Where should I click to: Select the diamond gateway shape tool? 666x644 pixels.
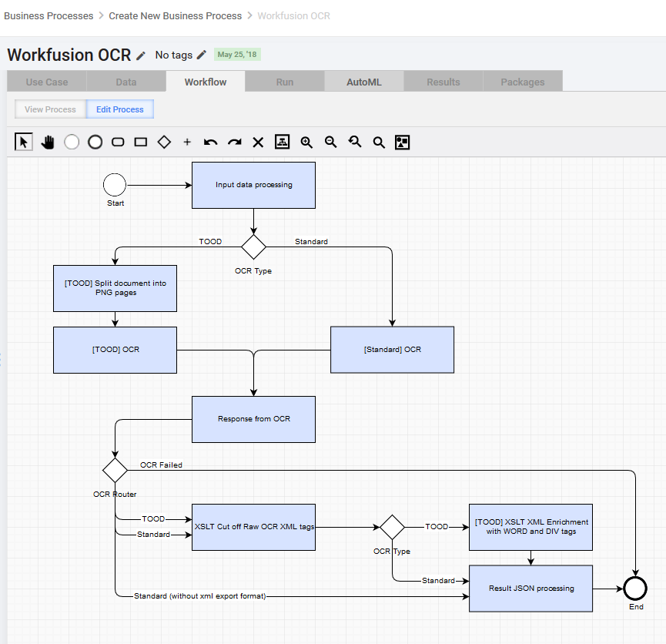[x=164, y=142]
